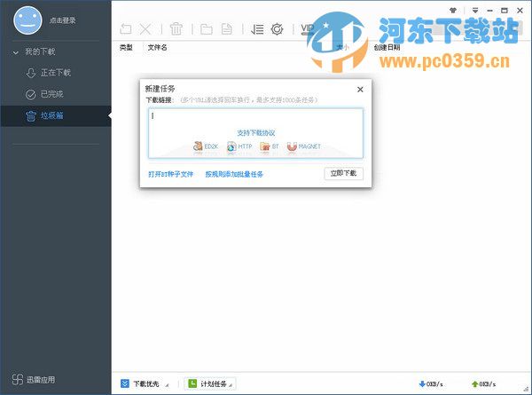Viewport: 532px width, 395px height.
Task: Click the 计划任务 green icon
Action: (192, 383)
